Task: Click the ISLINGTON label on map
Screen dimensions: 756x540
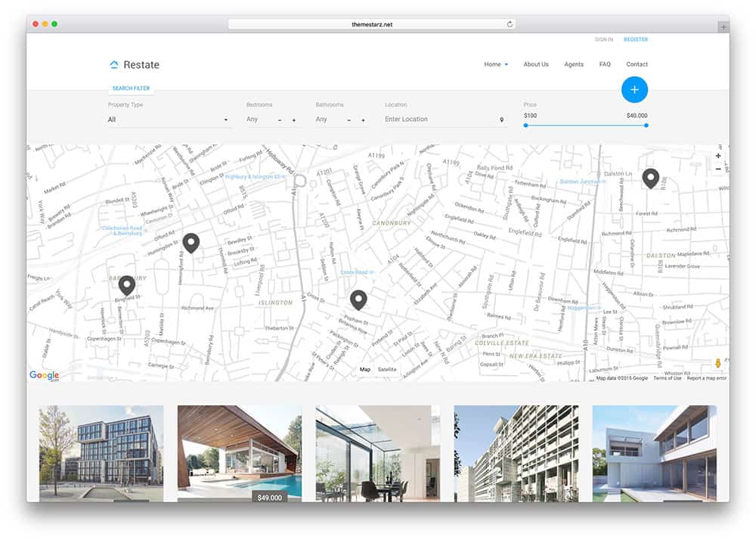Action: [275, 303]
